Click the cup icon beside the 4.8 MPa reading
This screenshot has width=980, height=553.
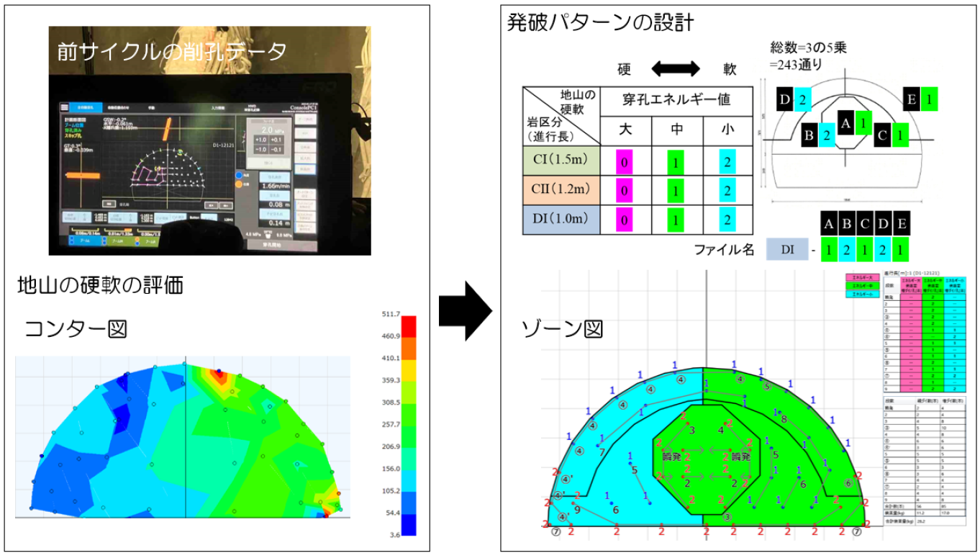point(268,235)
